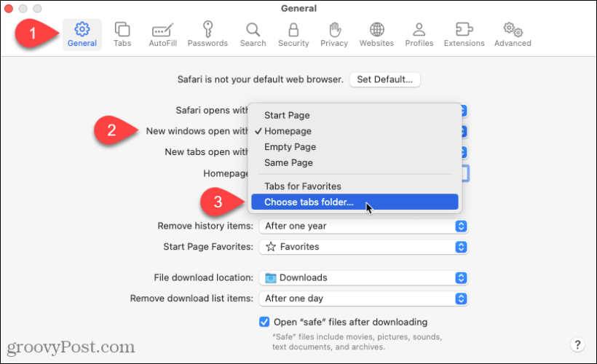
Task: Open the Passwords pane with key icon
Action: pos(207,35)
